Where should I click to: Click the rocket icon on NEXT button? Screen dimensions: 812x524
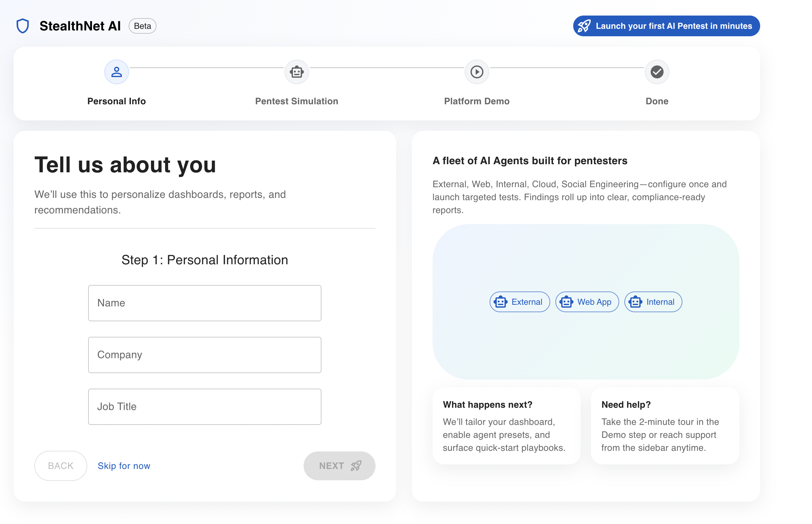356,465
